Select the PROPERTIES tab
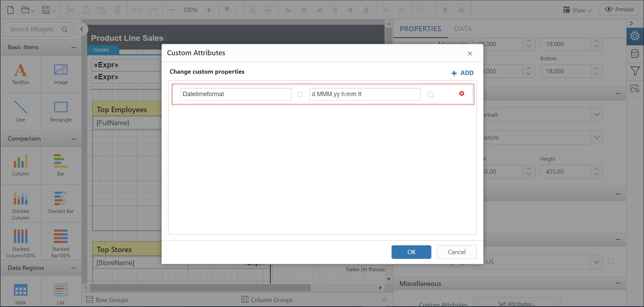 [420, 29]
